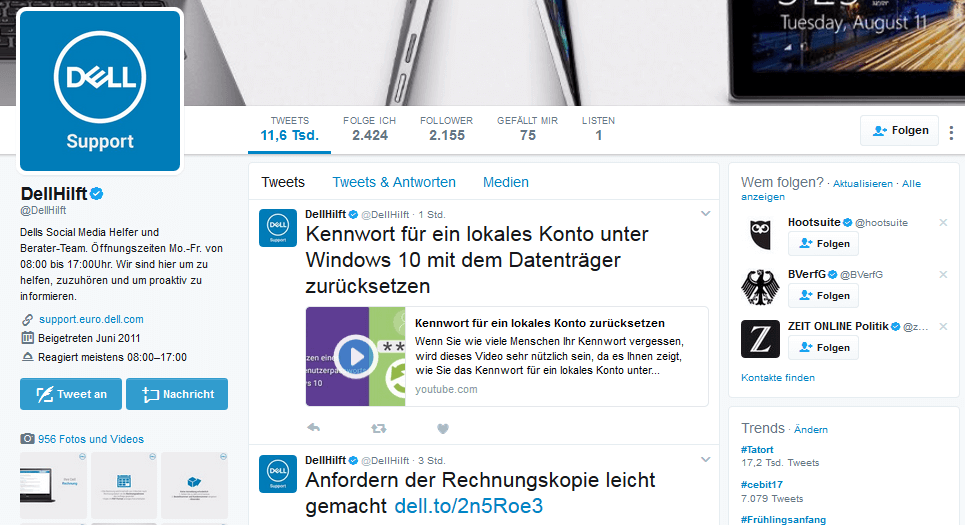Image resolution: width=965 pixels, height=525 pixels.
Task: Follow ZEIT ONLINE Politik
Action: coord(823,348)
